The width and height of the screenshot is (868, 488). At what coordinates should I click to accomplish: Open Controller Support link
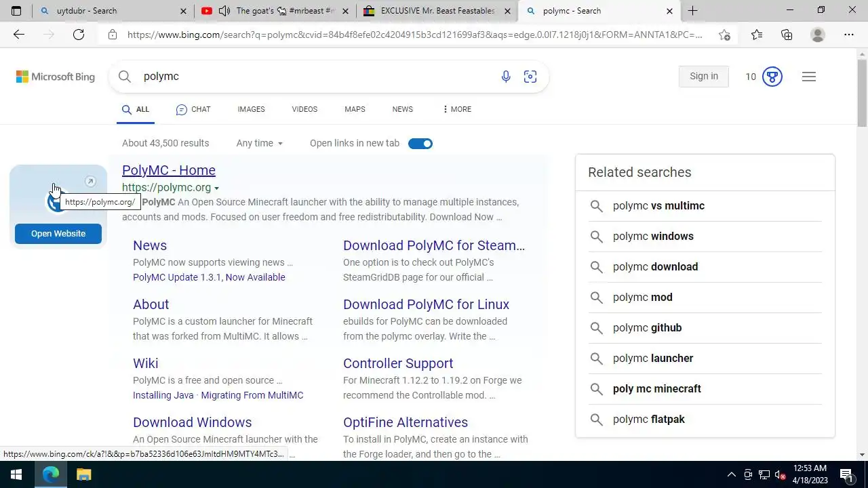(x=398, y=363)
